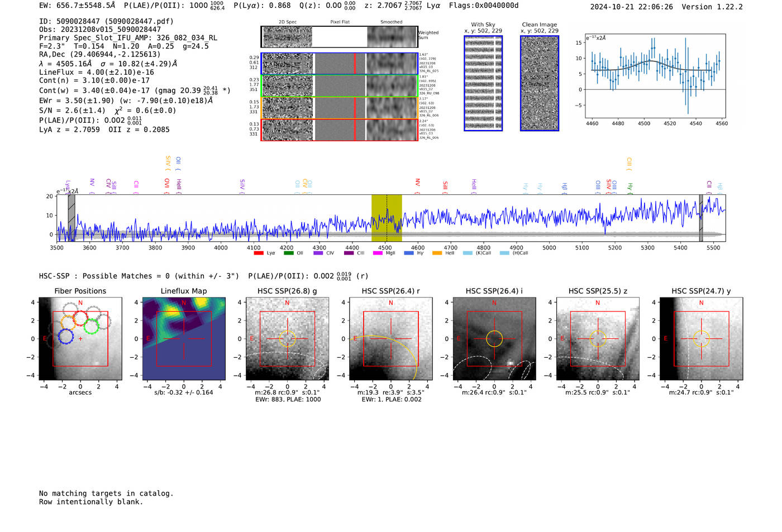
Task: Open the HSC SSP(26.8) g image
Action: [287, 339]
